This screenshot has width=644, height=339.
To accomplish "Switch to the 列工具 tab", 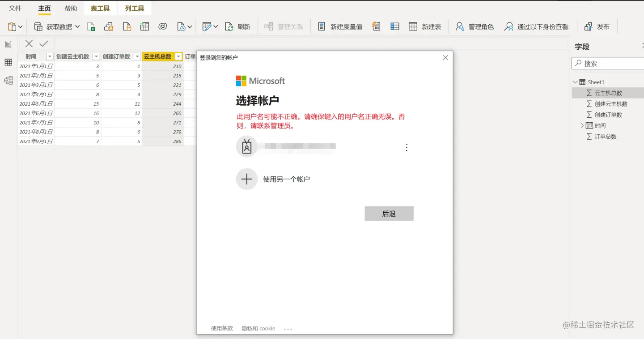I will [x=135, y=9].
